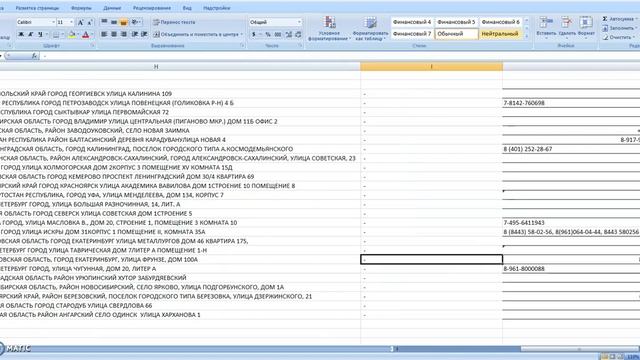Apply the Нейтральный cell style

coord(500,34)
